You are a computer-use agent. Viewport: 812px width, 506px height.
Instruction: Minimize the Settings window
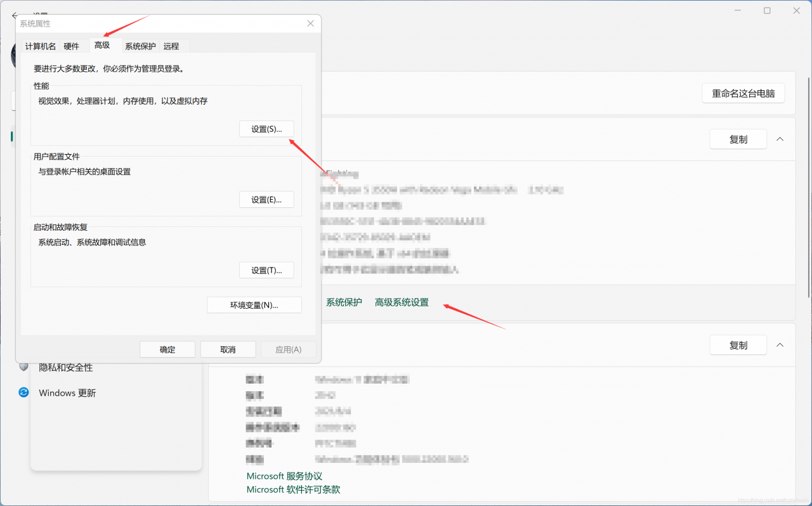(738, 11)
